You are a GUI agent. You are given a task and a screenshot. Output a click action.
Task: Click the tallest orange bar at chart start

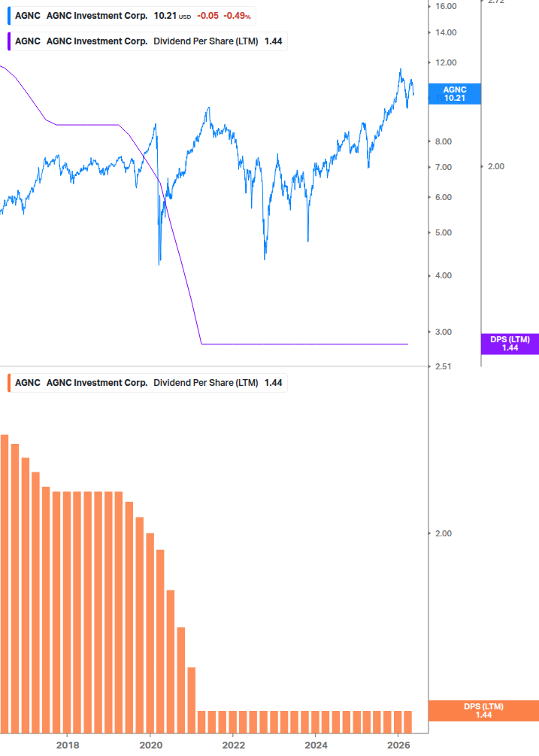tap(5, 584)
